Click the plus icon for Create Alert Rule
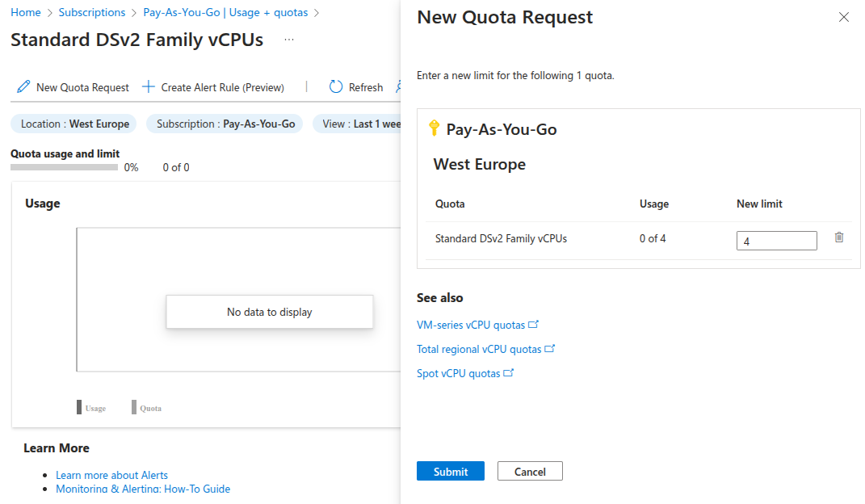 pos(149,86)
